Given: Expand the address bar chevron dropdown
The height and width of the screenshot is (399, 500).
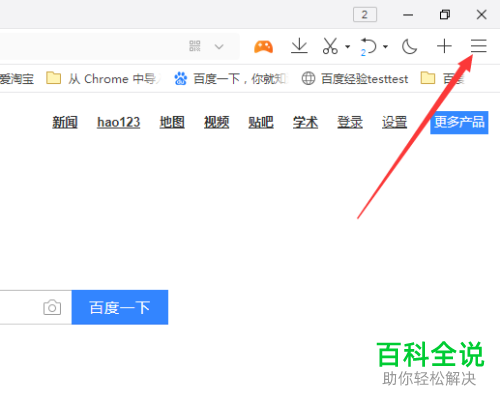Looking at the screenshot, I should click(x=219, y=46).
